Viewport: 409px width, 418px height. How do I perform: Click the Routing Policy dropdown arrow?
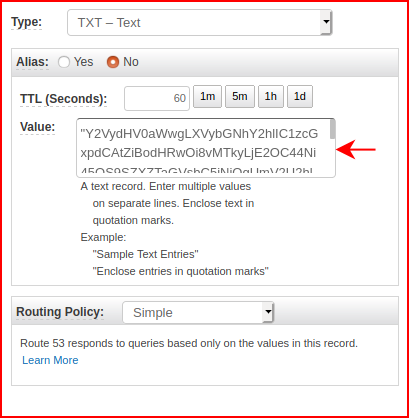[268, 312]
